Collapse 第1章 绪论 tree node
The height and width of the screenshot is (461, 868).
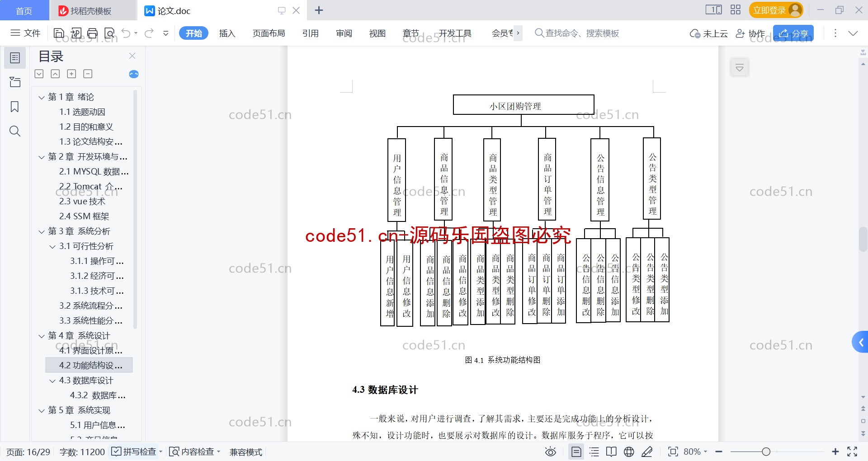coord(42,97)
